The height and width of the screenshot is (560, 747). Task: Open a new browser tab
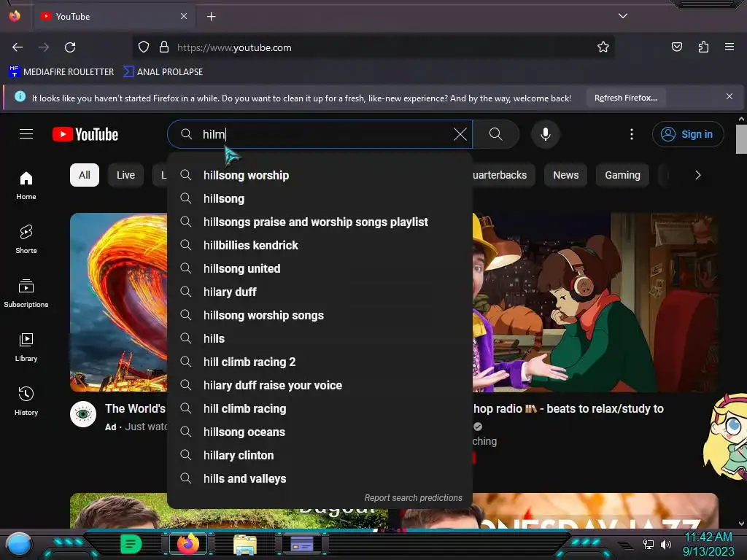211,17
